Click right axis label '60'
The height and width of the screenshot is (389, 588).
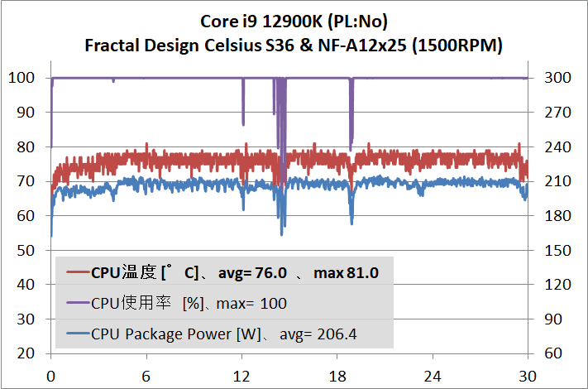coord(553,353)
